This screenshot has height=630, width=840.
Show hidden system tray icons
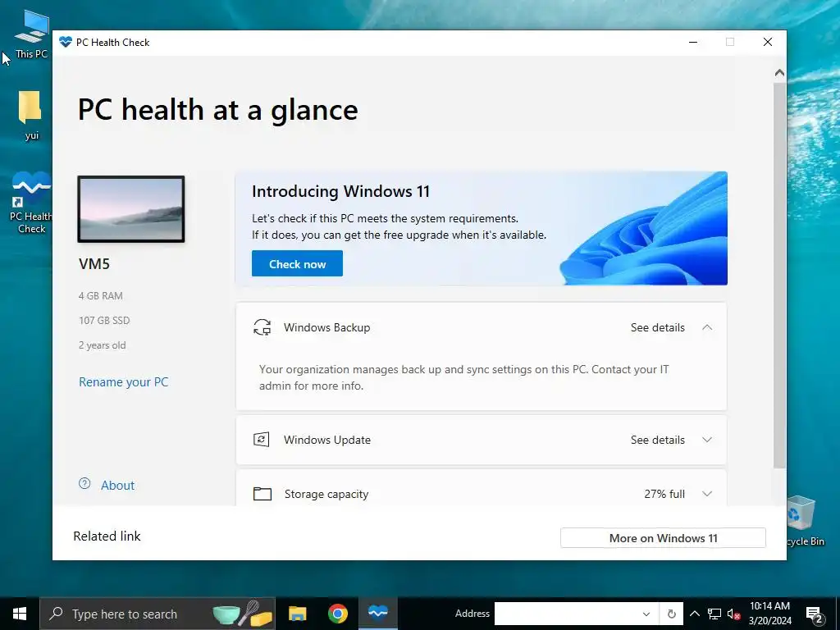(694, 614)
